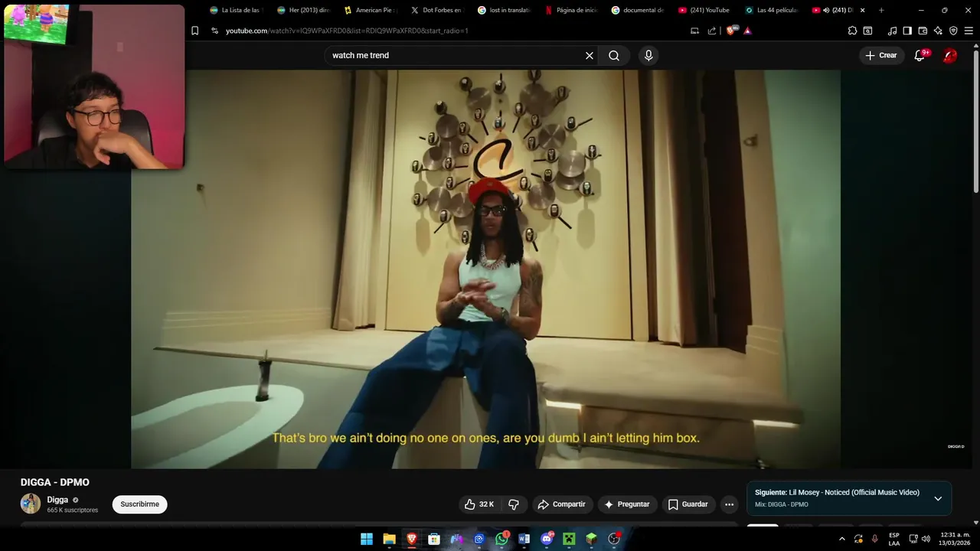Screen dimensions: 980x551
Task: Open Microsoft Store from taskbar
Action: click(x=434, y=539)
